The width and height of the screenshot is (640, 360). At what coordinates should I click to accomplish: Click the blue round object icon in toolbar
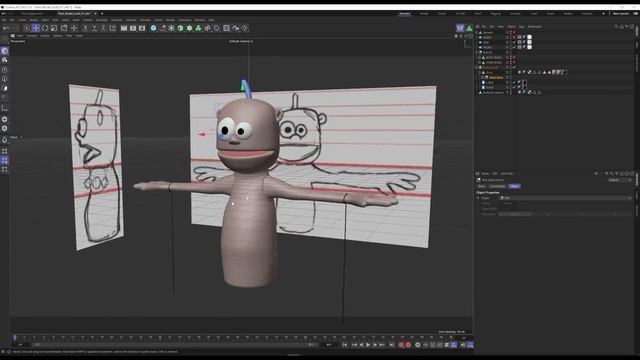tap(153, 28)
